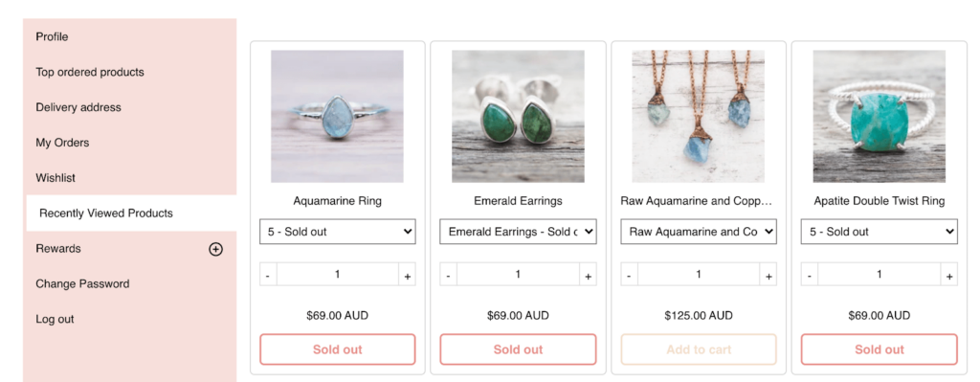Click the Emerald Earrings quantity field
980x382 pixels.
(518, 275)
